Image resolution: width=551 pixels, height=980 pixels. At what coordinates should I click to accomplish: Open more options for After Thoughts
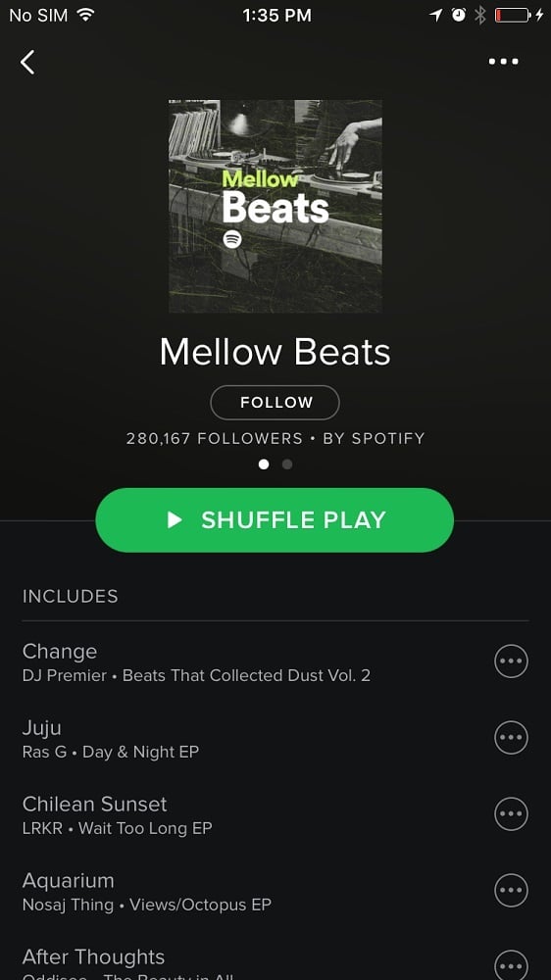click(511, 965)
